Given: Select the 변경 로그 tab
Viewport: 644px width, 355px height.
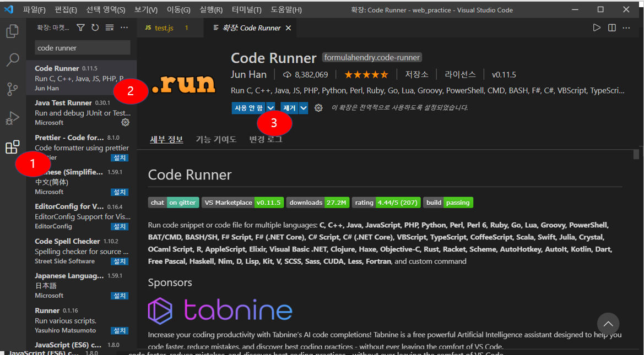Looking at the screenshot, I should (x=266, y=140).
